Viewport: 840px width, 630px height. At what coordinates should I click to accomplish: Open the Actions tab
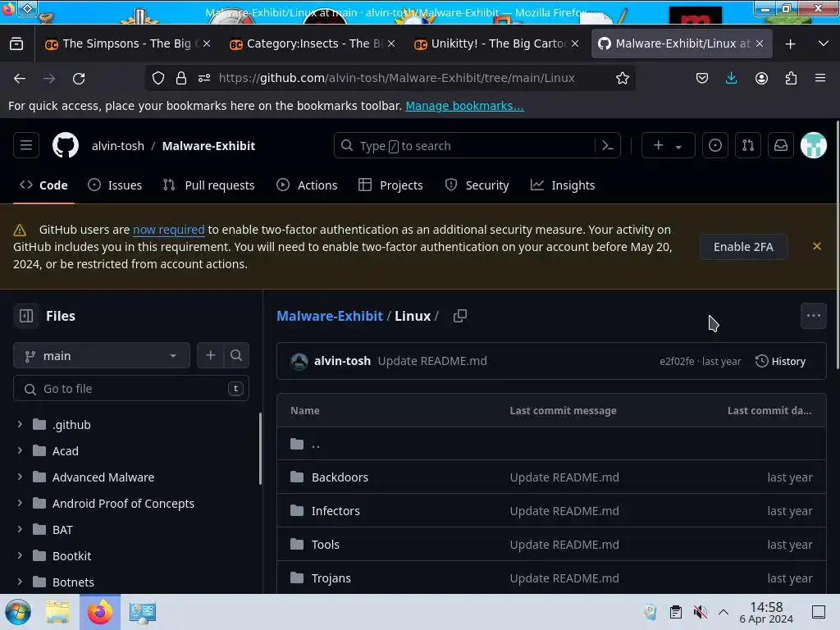pyautogui.click(x=307, y=185)
